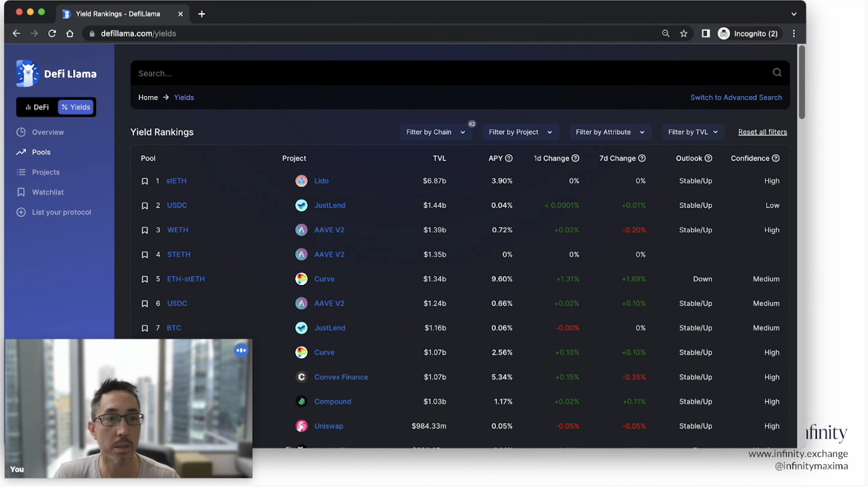This screenshot has width=868, height=487.
Task: Click the $984.33m TVL value
Action: 429,426
